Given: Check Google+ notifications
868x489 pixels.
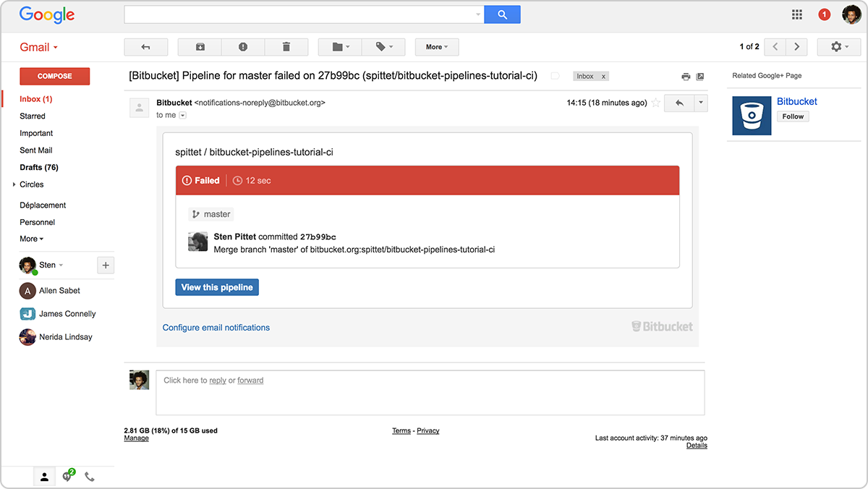Looking at the screenshot, I should pyautogui.click(x=824, y=14).
